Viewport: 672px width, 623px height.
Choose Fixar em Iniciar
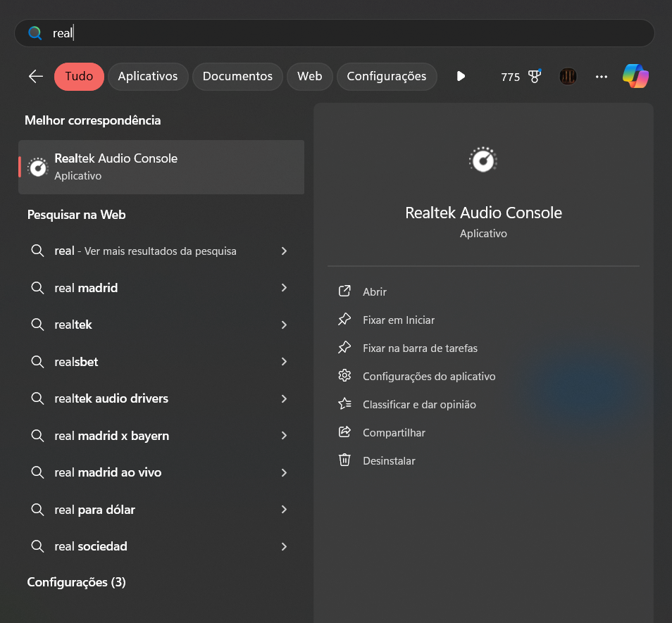399,320
